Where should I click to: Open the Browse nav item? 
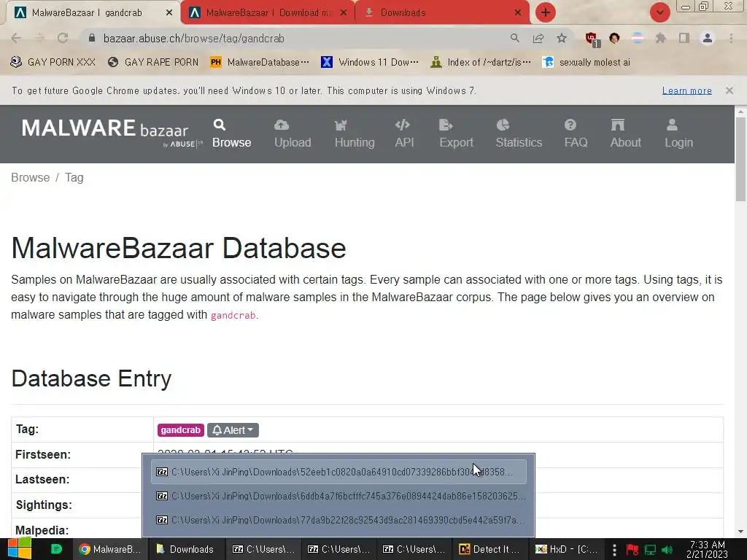pyautogui.click(x=231, y=134)
